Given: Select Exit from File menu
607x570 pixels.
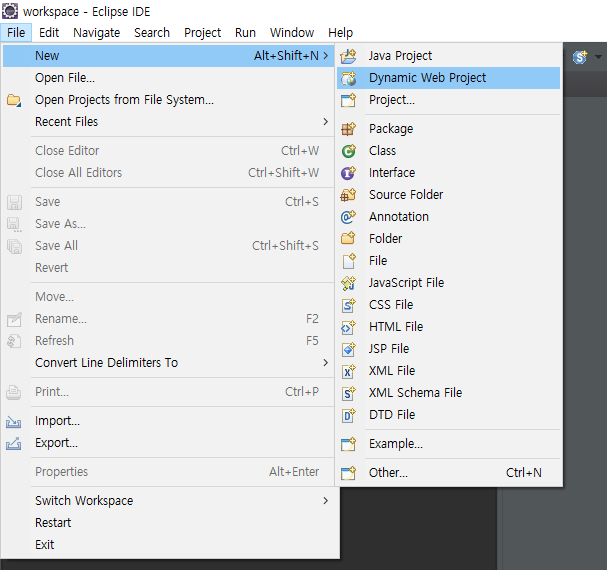Looking at the screenshot, I should point(168,545).
